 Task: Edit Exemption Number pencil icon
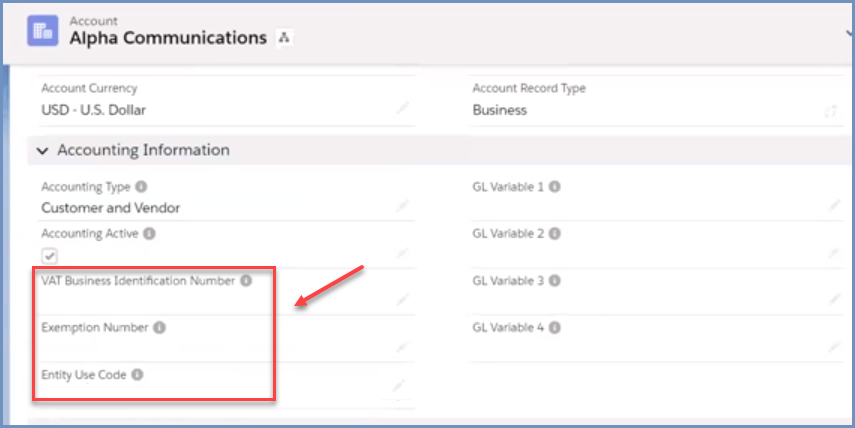[402, 346]
